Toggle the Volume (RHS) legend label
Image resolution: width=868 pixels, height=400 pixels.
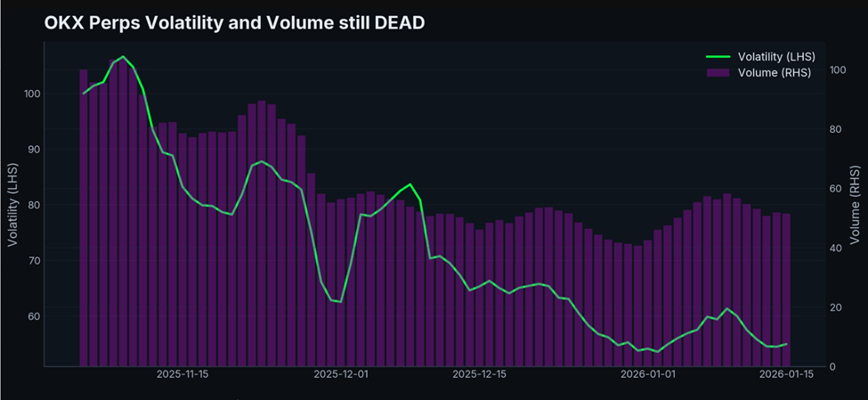(775, 72)
